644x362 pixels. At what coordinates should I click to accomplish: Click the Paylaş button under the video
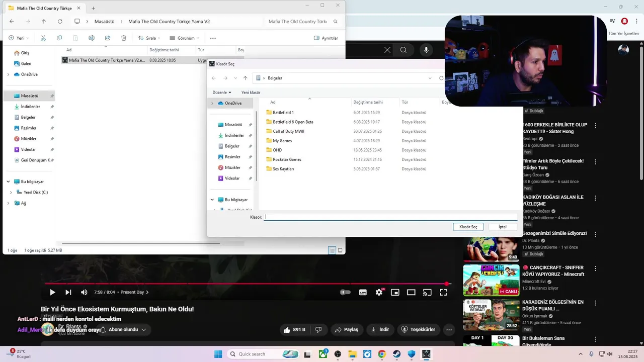346,330
